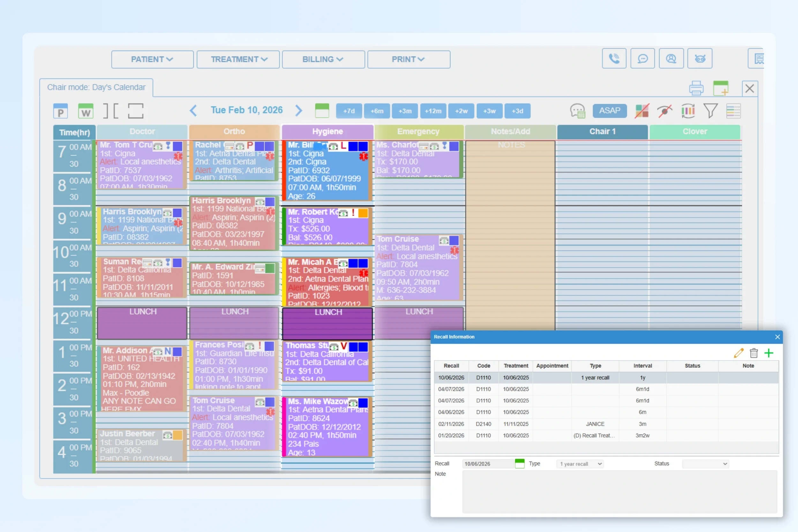Go to next day with the right arrow

pos(298,110)
